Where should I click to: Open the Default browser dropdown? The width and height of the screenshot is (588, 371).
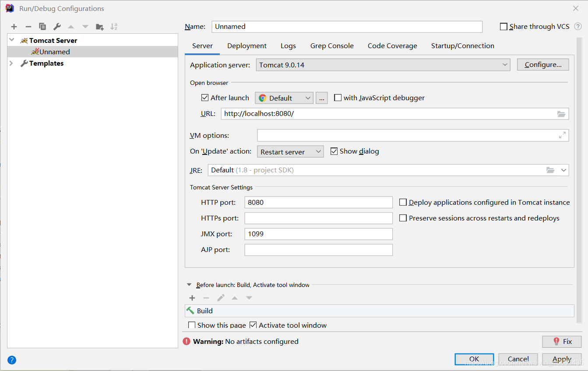click(284, 98)
